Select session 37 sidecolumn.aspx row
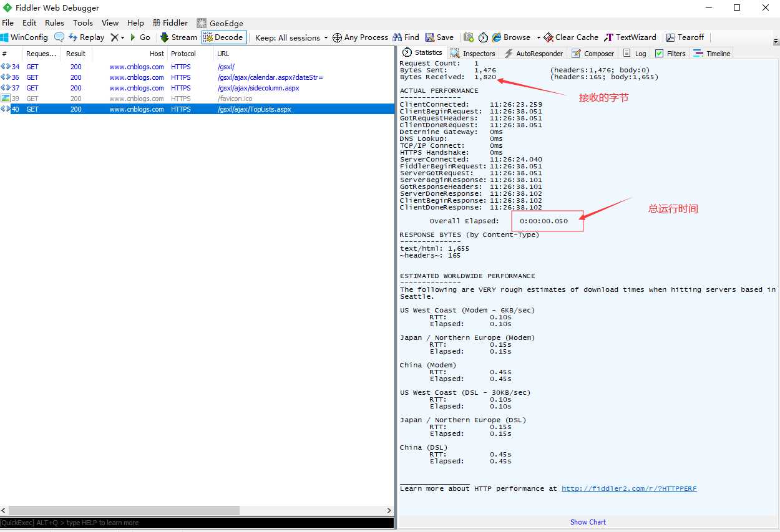Image resolution: width=780 pixels, height=532 pixels. (197, 88)
